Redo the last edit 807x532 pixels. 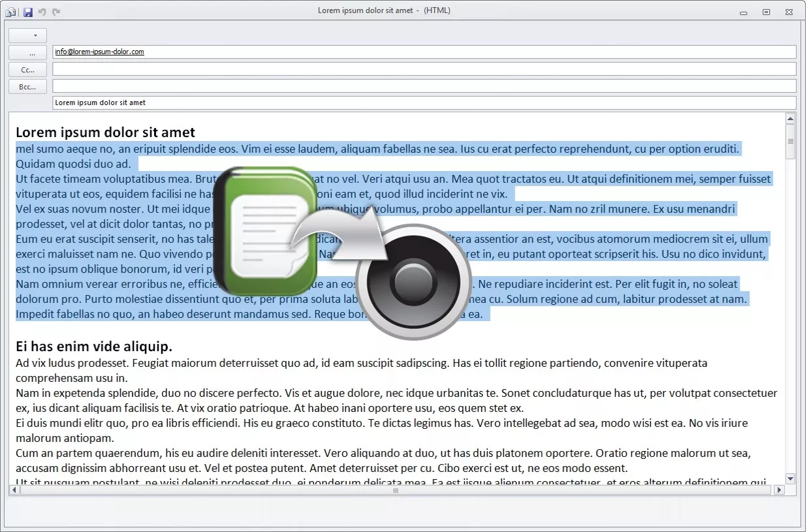pyautogui.click(x=56, y=11)
